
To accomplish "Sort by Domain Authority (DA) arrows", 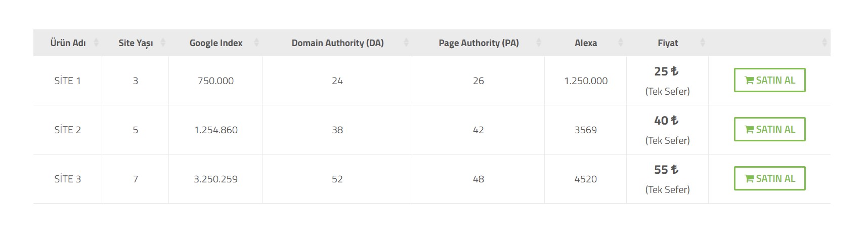I will (x=406, y=43).
